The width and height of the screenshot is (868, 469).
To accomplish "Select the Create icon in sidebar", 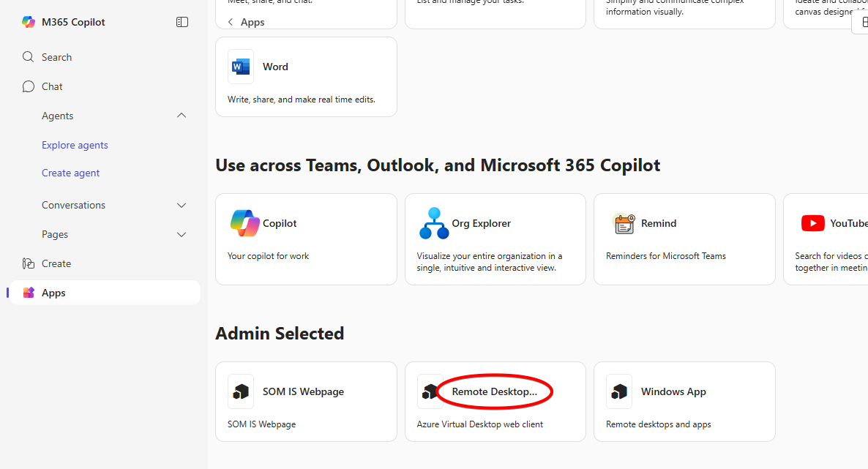I will coord(29,263).
